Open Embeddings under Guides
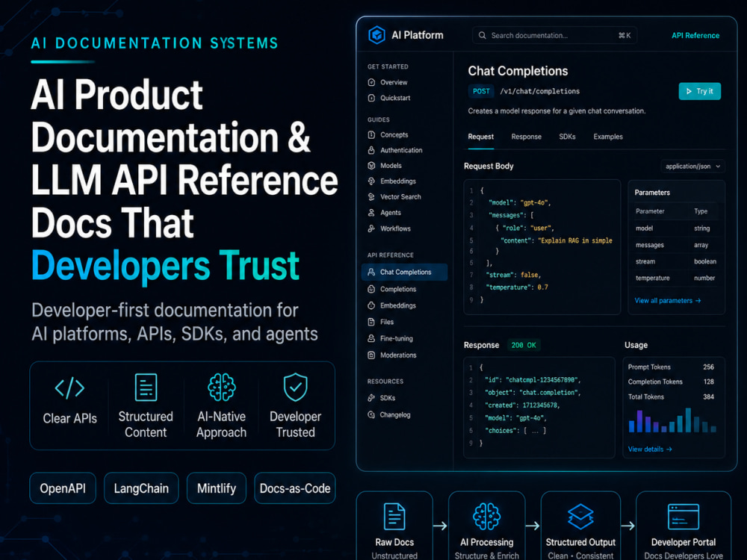Screen dimensions: 747x560 point(398,181)
